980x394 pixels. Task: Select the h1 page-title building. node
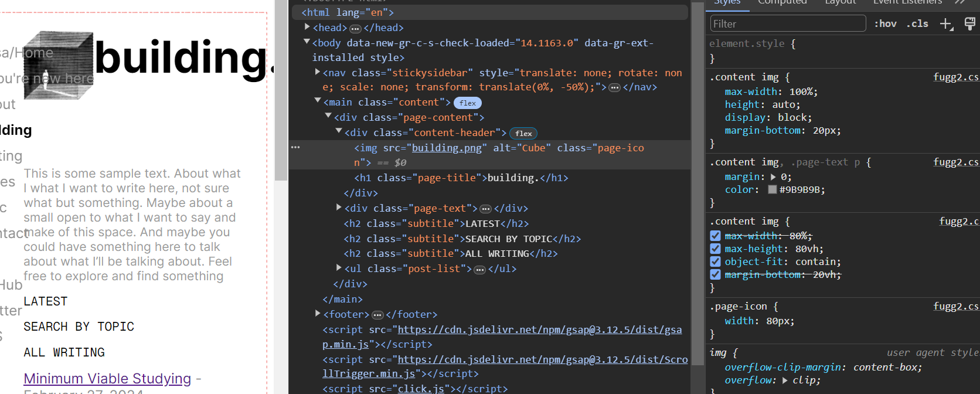click(x=461, y=178)
